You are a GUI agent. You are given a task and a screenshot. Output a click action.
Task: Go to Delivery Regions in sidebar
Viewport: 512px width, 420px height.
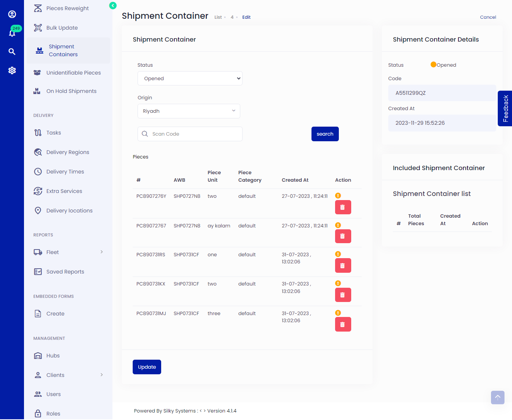point(67,152)
